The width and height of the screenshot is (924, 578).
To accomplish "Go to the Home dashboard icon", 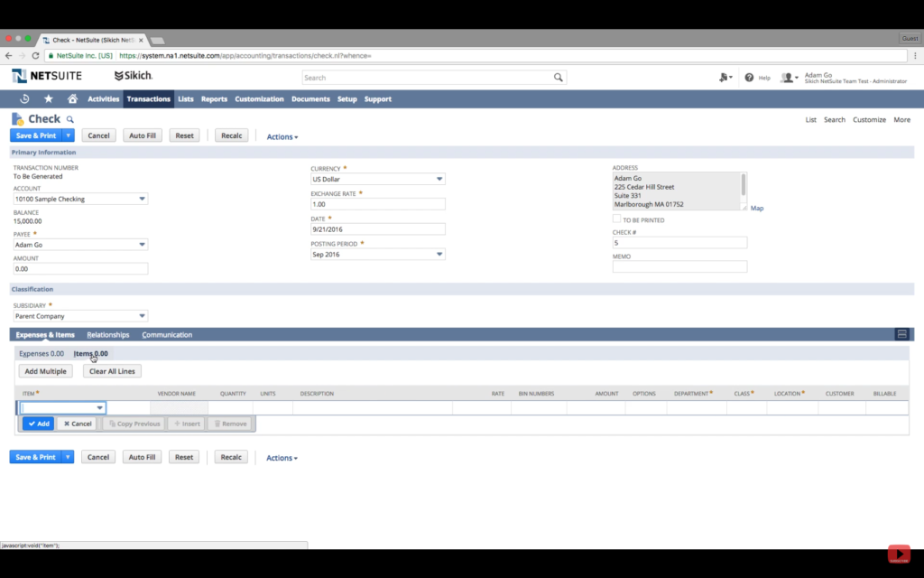I will coord(72,99).
